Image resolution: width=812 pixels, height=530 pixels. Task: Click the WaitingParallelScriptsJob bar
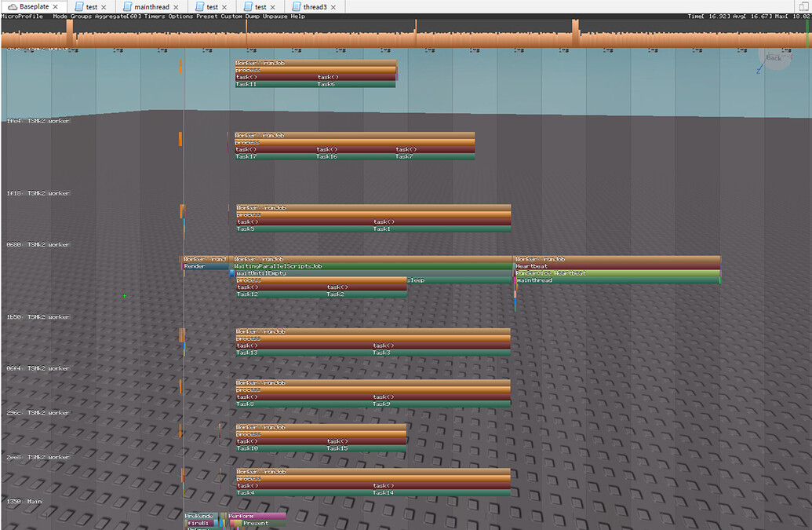373,266
